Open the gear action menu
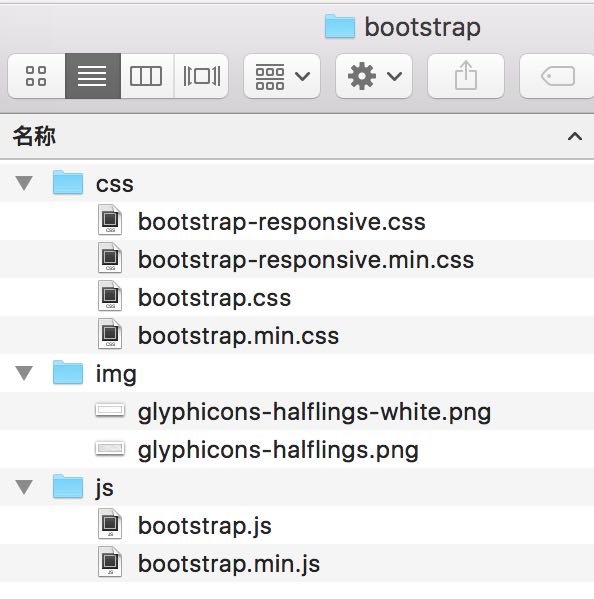 click(374, 76)
